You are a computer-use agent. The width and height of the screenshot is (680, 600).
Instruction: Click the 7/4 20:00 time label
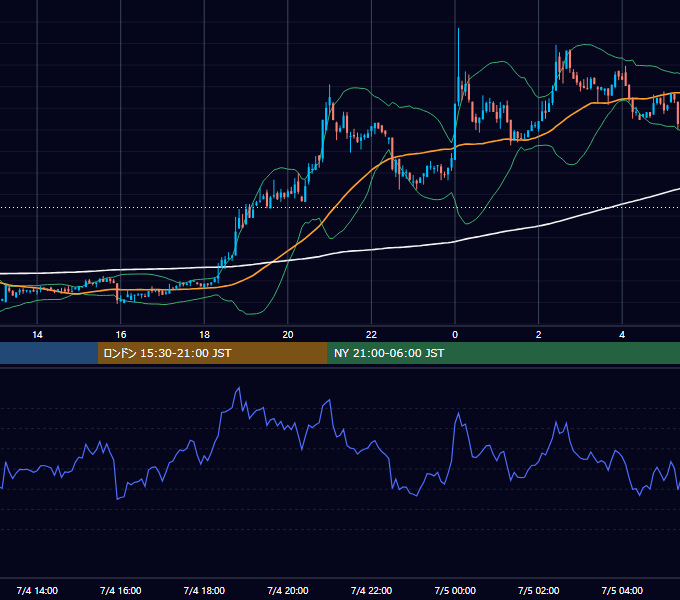click(x=288, y=590)
